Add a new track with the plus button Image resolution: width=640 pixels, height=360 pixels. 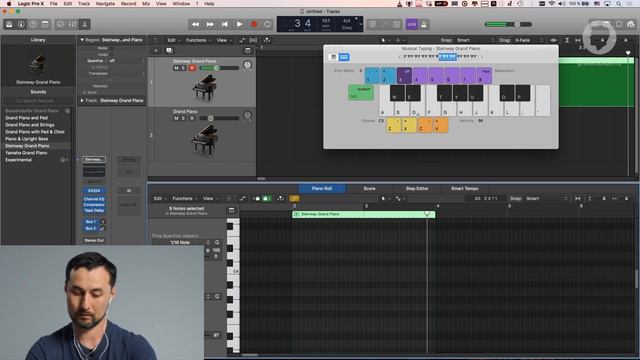click(x=156, y=51)
